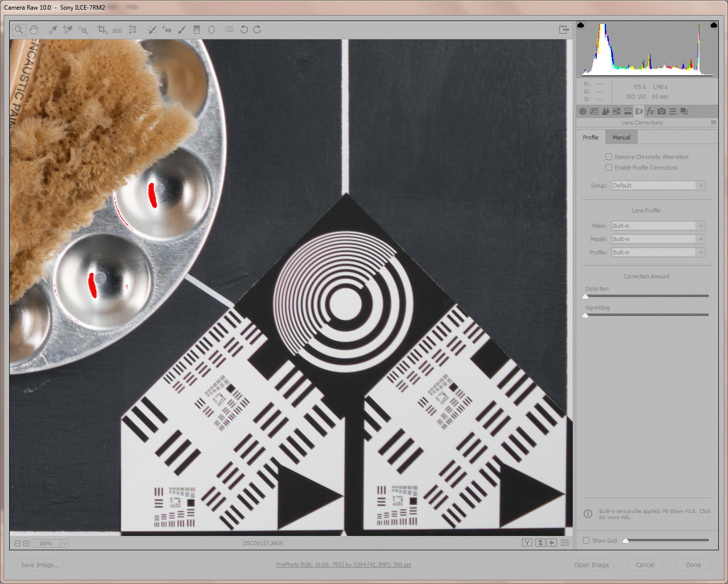
Task: Switch to the Manual tab
Action: click(x=621, y=137)
